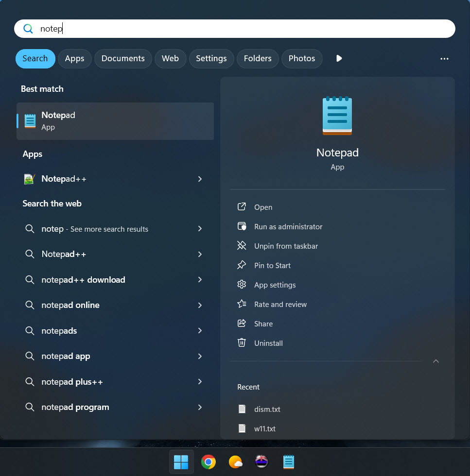470x476 pixels.
Task: Click the large Notepad icon in details pane
Action: pos(337,116)
